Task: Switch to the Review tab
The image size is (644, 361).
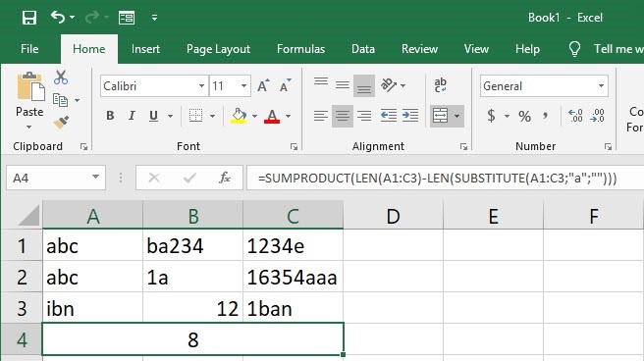Action: 419,49
